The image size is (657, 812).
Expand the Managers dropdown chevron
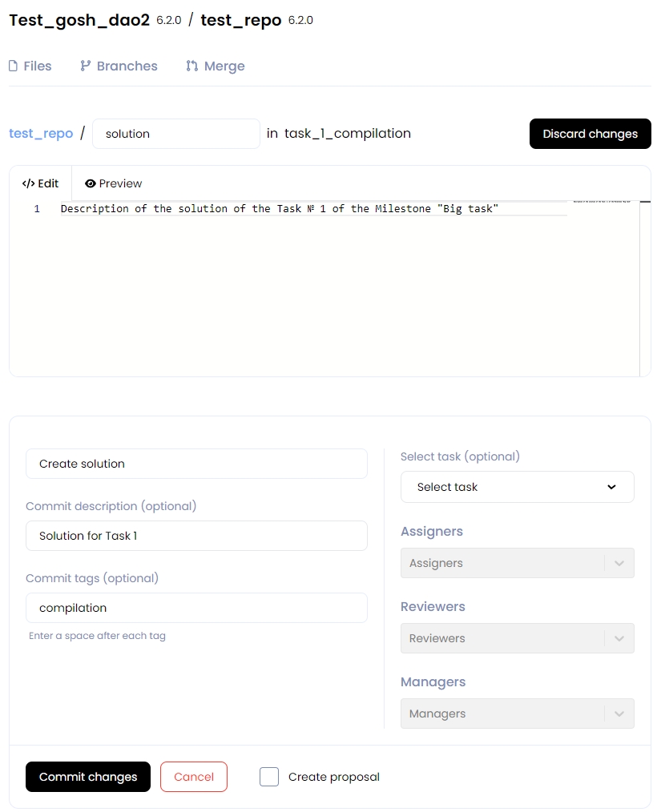pyautogui.click(x=619, y=714)
